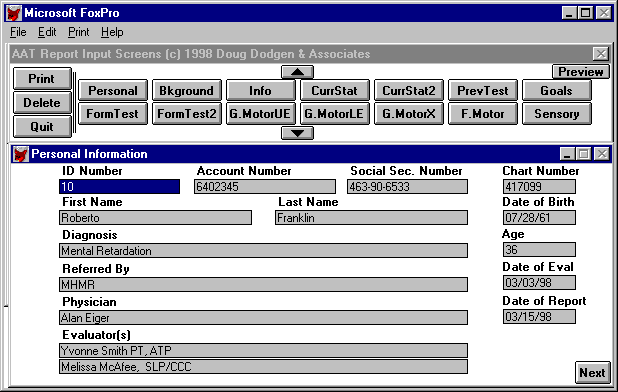Open the Edit menu
The width and height of the screenshot is (618, 392).
tap(47, 32)
